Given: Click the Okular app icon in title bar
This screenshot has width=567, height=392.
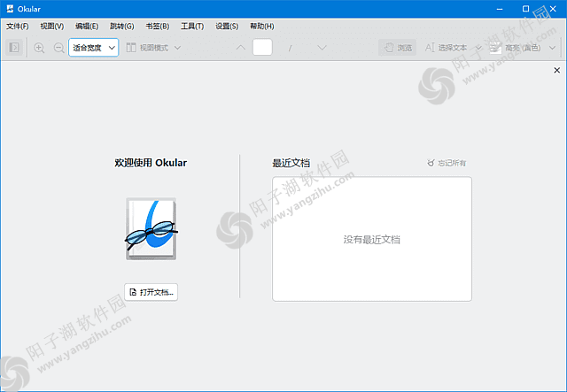Looking at the screenshot, I should [10, 9].
